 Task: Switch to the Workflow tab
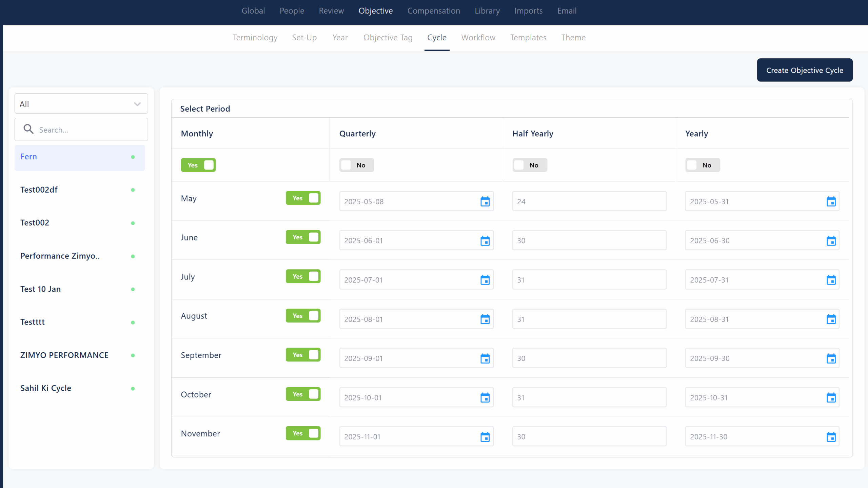pyautogui.click(x=478, y=37)
